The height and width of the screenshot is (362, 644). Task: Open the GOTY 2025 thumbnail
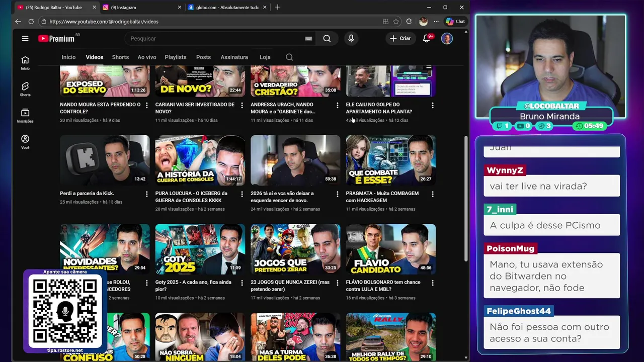[200, 249]
